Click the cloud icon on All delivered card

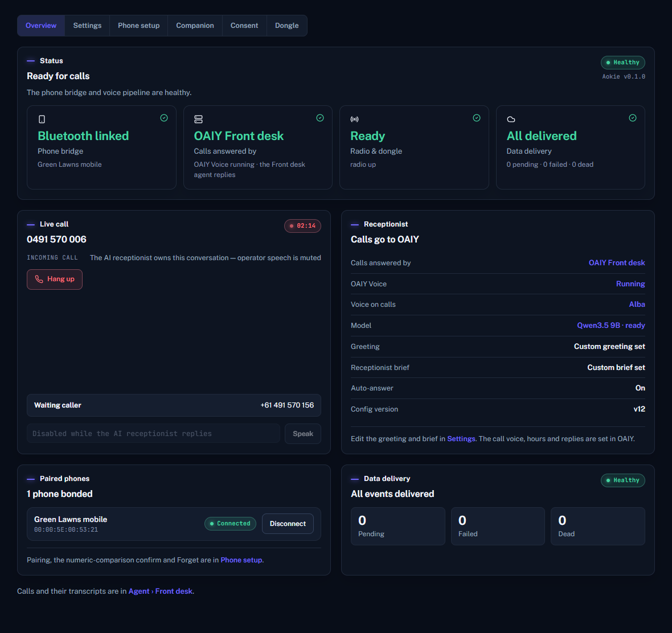(511, 119)
